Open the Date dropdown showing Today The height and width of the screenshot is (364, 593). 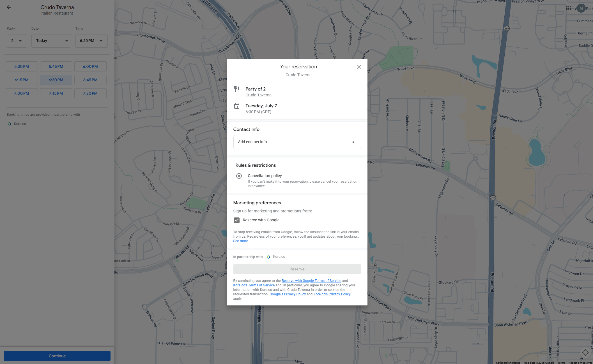[51, 41]
